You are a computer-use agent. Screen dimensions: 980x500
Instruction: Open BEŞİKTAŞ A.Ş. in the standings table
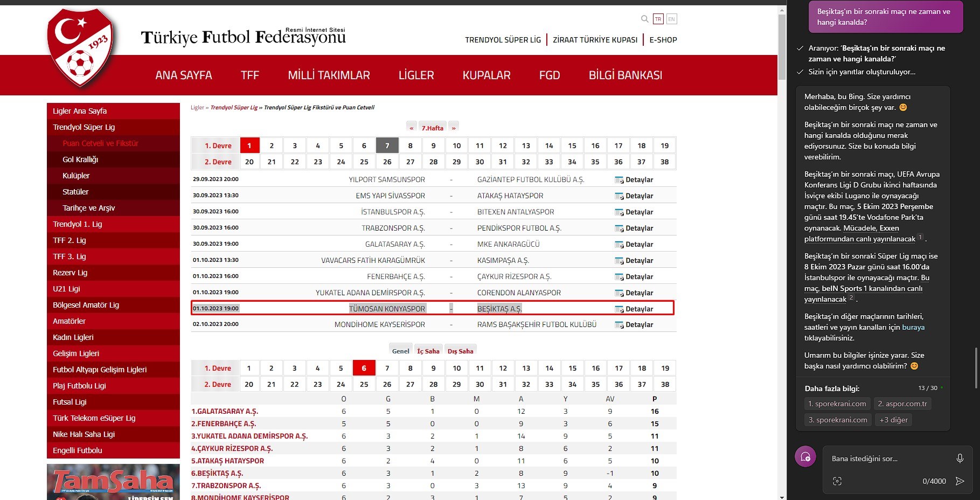coord(217,473)
